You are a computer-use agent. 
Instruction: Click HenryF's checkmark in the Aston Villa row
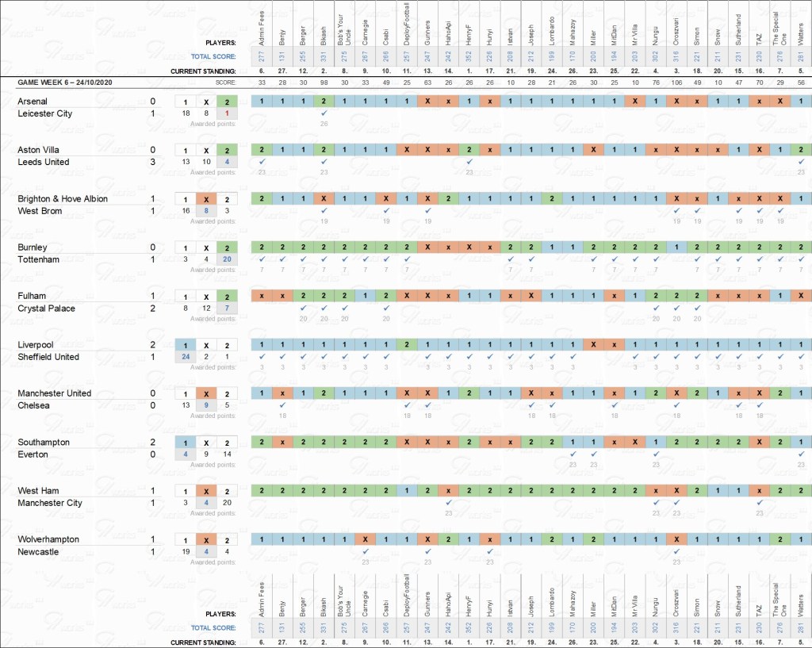[469, 162]
